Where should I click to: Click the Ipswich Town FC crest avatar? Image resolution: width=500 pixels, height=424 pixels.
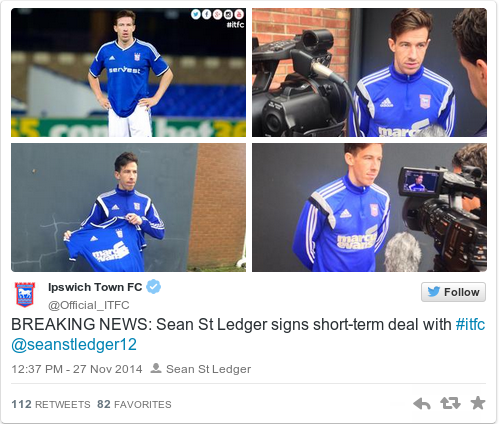tap(25, 294)
